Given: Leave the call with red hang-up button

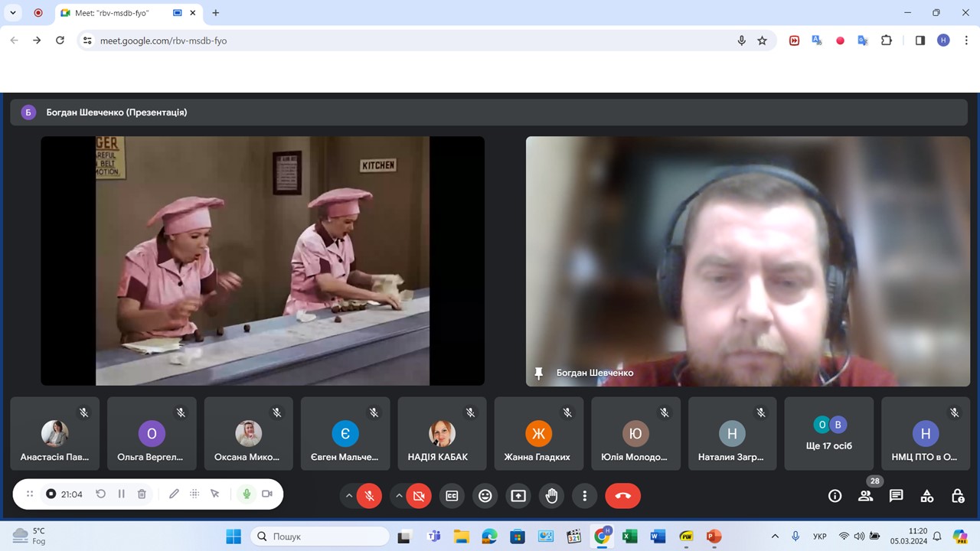Looking at the screenshot, I should click(622, 496).
